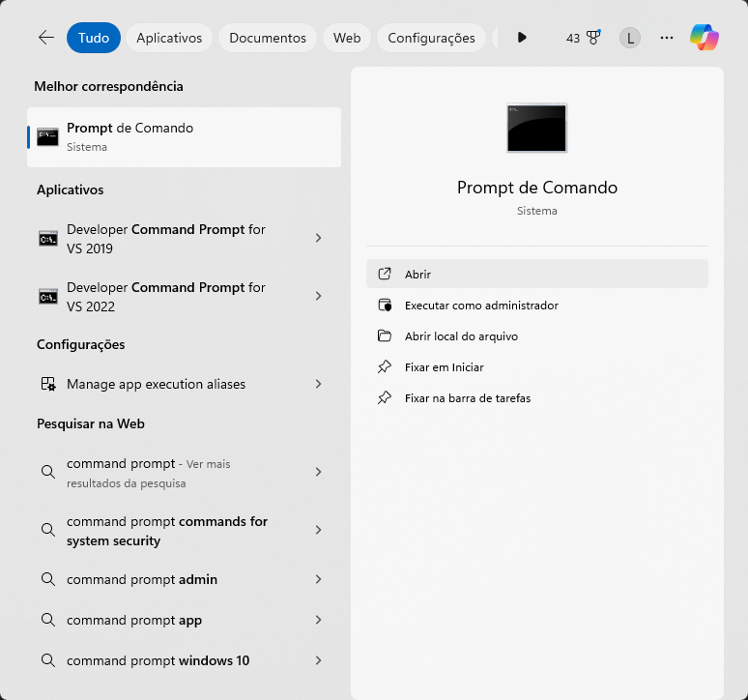Choose Executar como administrador
Viewport: 748px width, 700px height.
(x=537, y=305)
